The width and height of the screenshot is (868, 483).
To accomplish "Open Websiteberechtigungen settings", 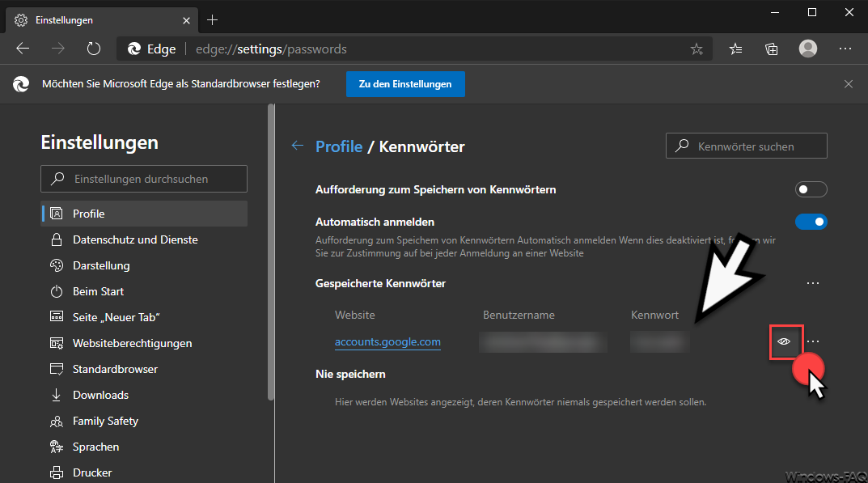I will pyautogui.click(x=144, y=343).
